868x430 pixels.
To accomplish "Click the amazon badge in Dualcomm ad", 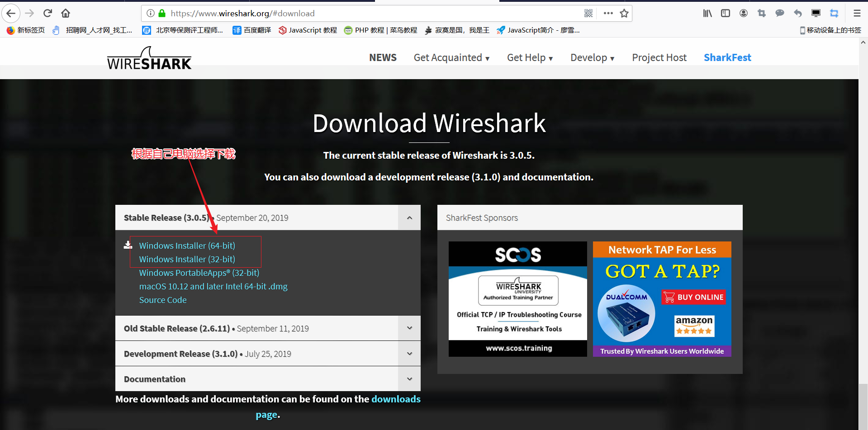I will click(x=694, y=326).
